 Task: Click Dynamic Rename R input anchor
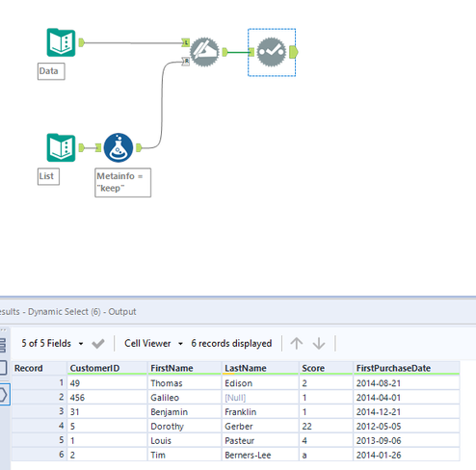[x=186, y=61]
